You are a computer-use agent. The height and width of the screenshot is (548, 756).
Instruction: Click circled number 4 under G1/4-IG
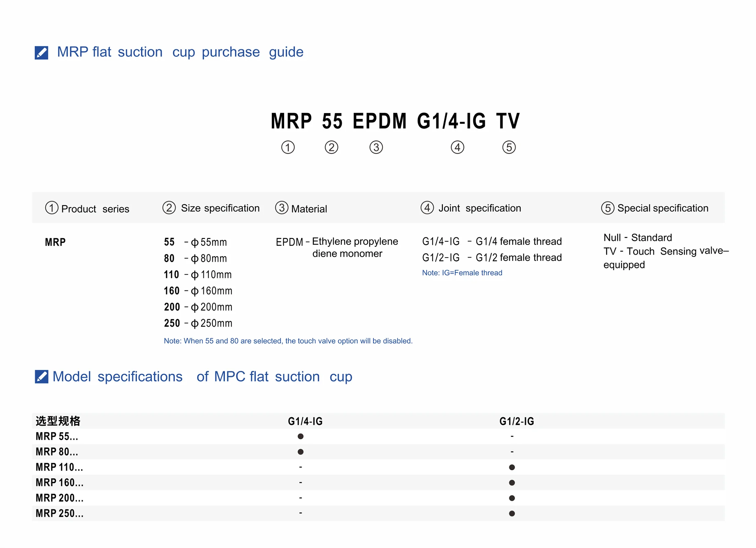tap(457, 147)
